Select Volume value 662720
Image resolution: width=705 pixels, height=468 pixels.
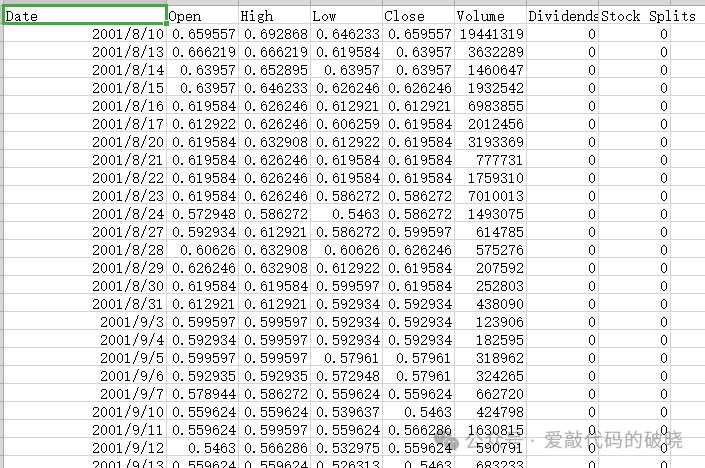[x=491, y=393]
